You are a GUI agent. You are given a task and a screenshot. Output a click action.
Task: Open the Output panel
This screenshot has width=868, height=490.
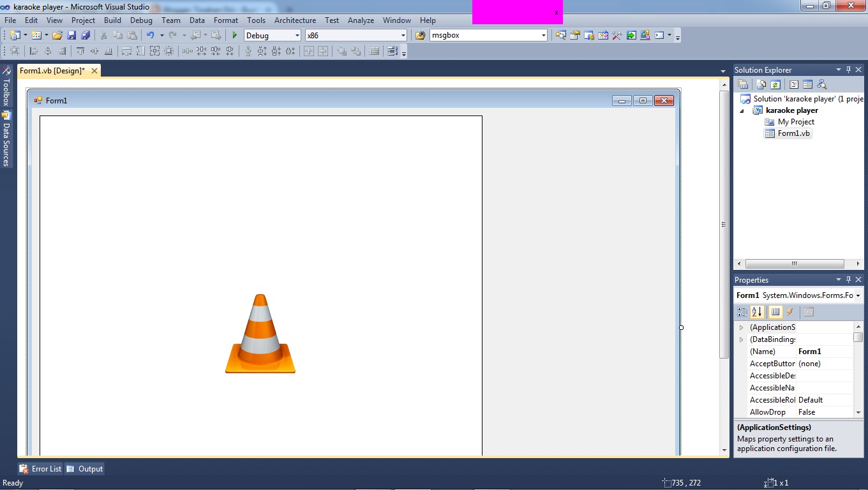coord(84,469)
